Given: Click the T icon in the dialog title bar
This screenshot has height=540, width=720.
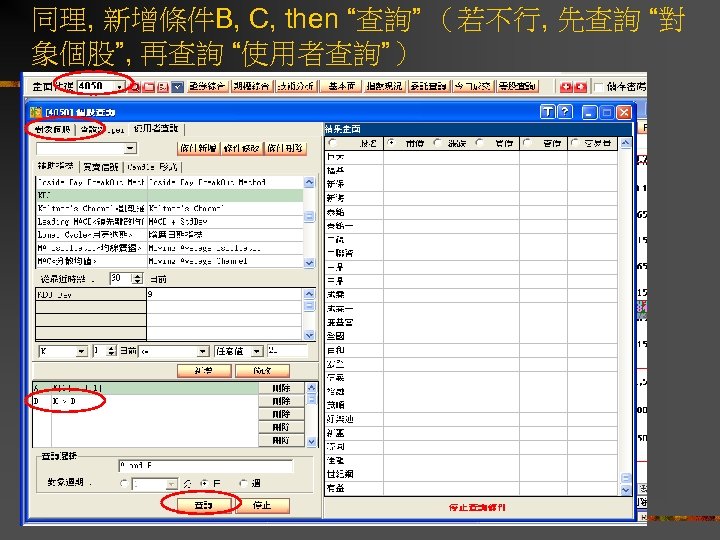Looking at the screenshot, I should (x=547, y=112).
